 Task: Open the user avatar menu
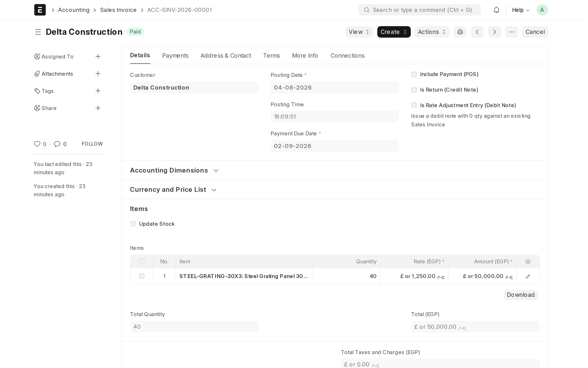[542, 10]
